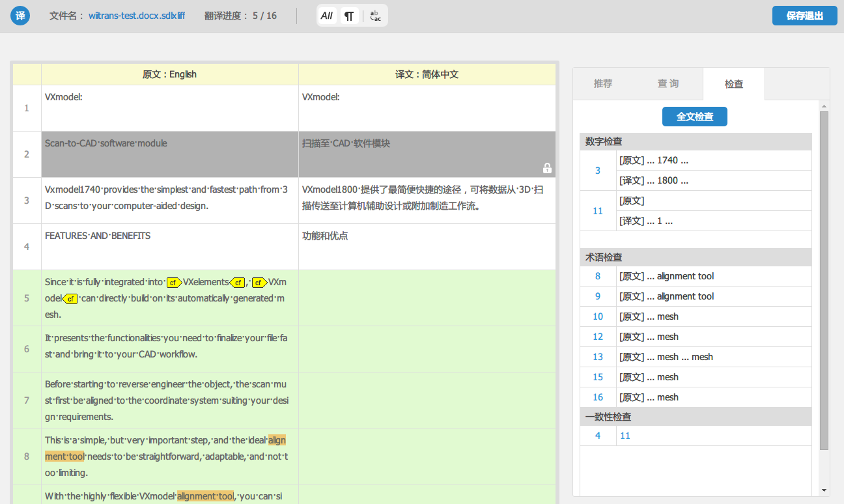Click the 术语检查 section header
The height and width of the screenshot is (504, 844).
(696, 257)
